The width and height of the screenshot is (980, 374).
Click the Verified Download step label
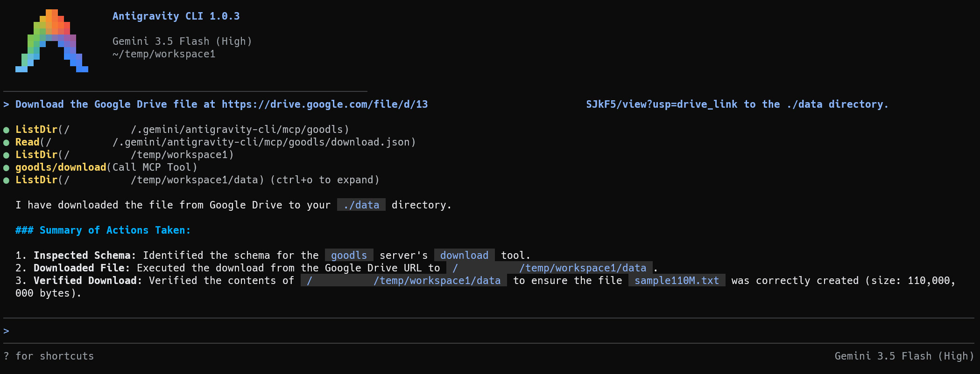pyautogui.click(x=88, y=281)
